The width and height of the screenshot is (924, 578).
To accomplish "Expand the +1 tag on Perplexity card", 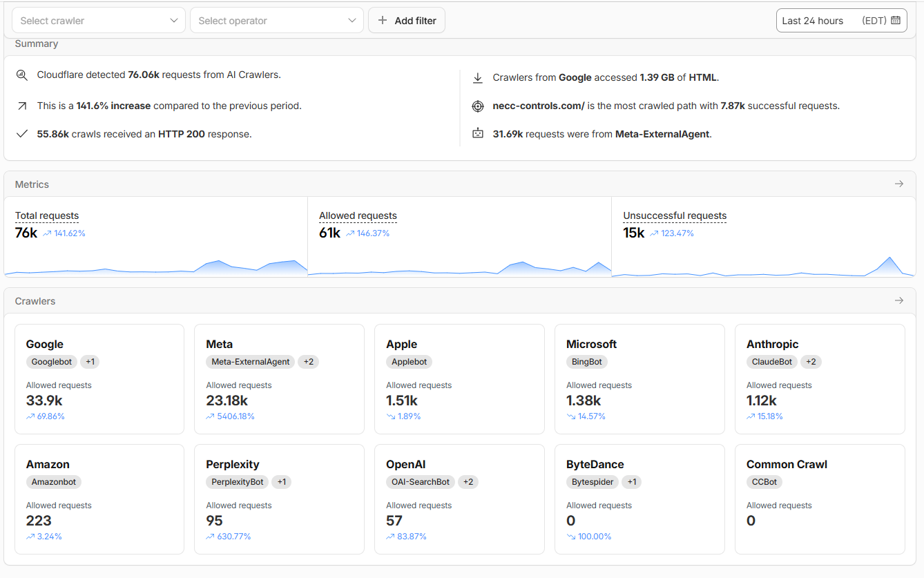I will pos(282,482).
